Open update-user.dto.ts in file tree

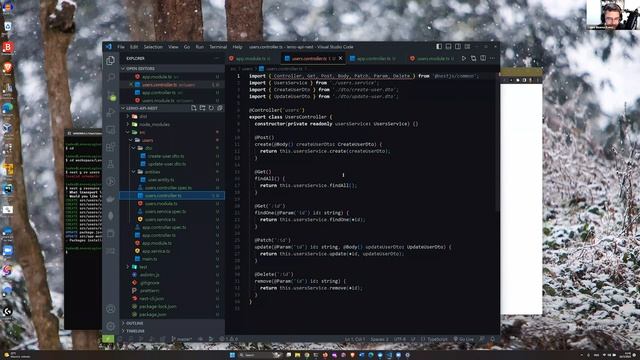(172, 164)
